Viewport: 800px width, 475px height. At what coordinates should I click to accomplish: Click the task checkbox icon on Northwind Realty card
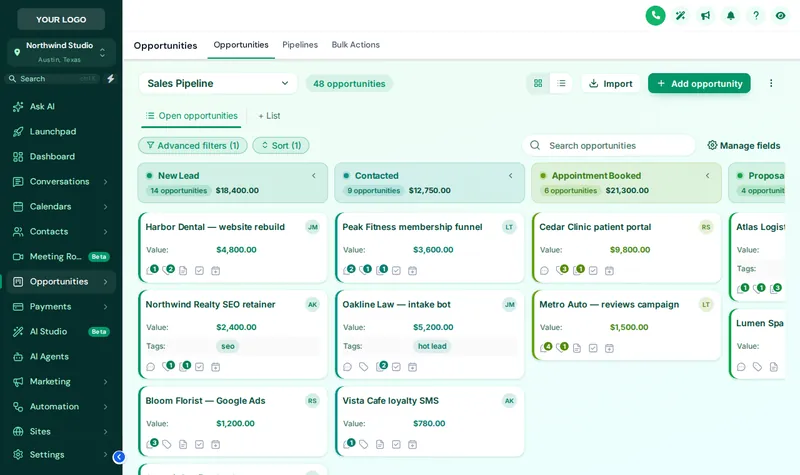tap(199, 367)
